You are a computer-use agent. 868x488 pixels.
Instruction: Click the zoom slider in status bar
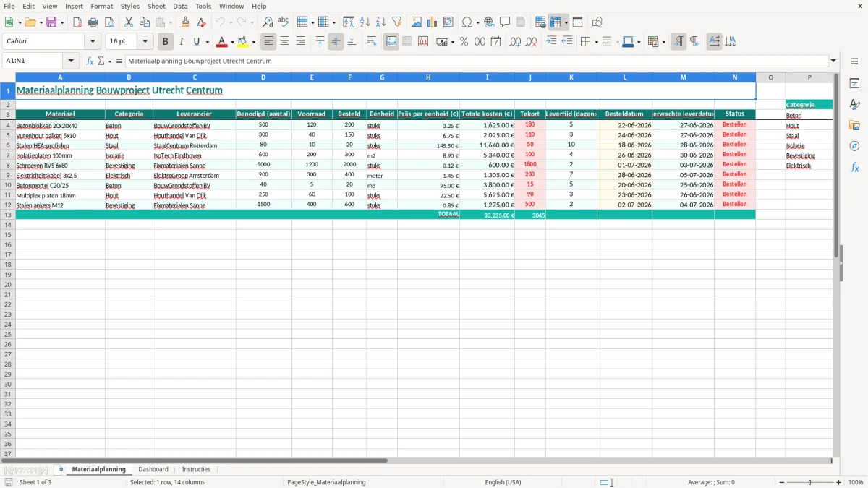[x=809, y=482]
